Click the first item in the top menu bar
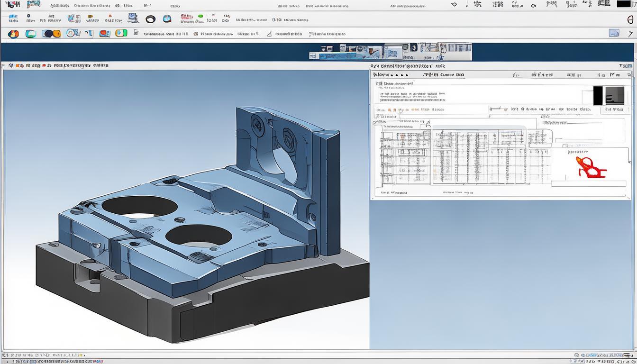 (x=12, y=5)
